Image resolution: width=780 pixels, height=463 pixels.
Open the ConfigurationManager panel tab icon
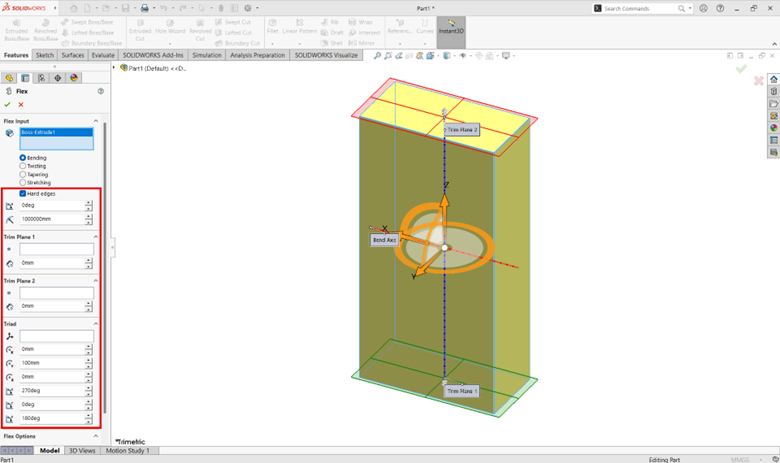(x=39, y=77)
